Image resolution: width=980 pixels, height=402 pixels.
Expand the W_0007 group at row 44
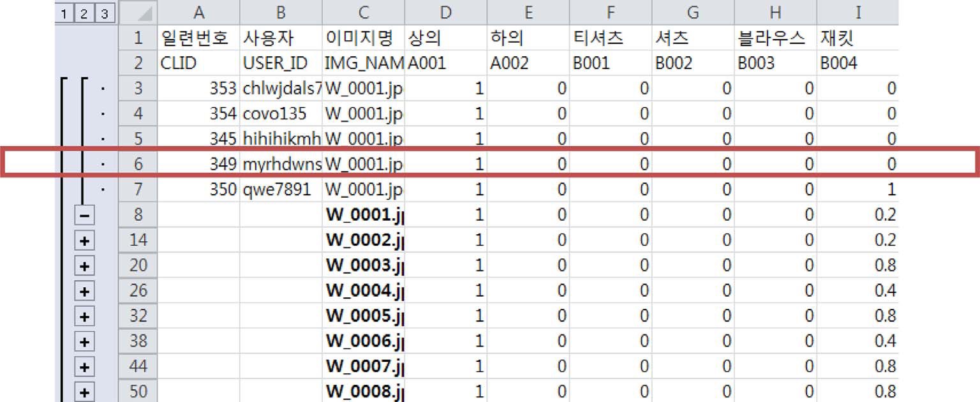click(x=84, y=367)
